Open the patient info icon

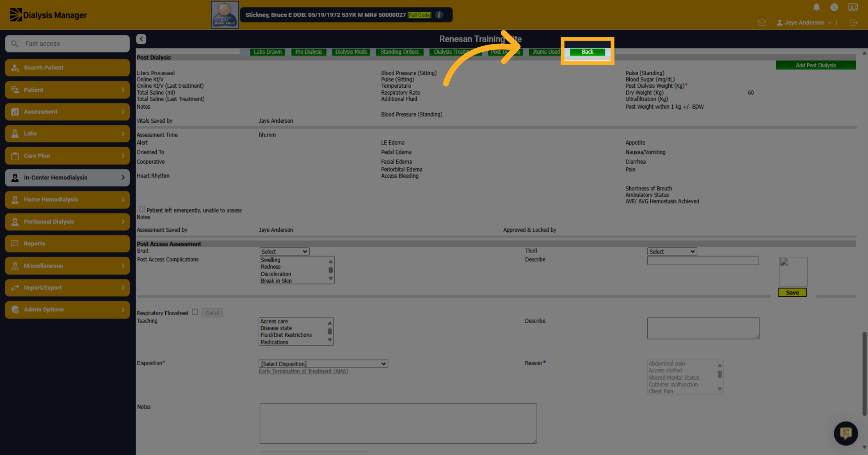pos(439,15)
